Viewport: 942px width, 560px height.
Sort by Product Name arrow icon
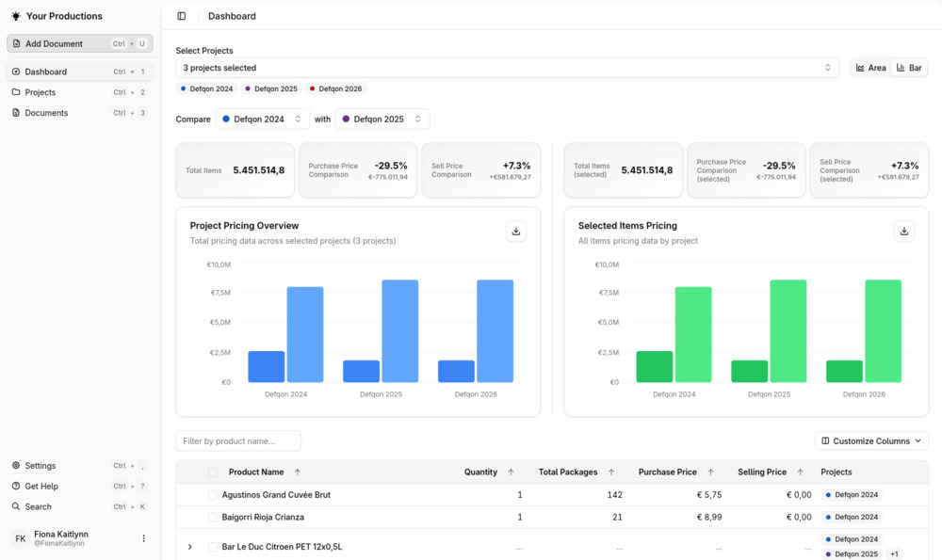click(298, 472)
